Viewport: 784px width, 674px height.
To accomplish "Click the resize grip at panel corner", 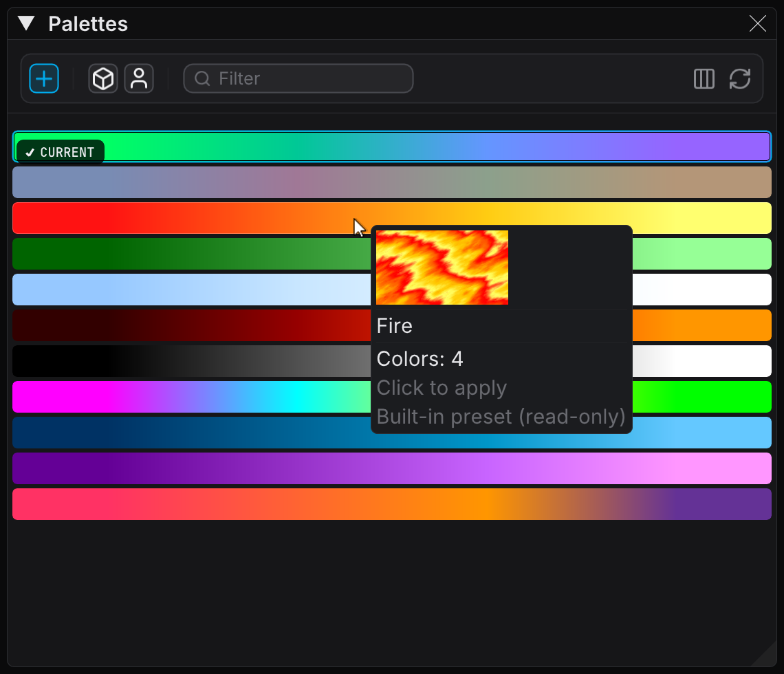I will pyautogui.click(x=764, y=654).
